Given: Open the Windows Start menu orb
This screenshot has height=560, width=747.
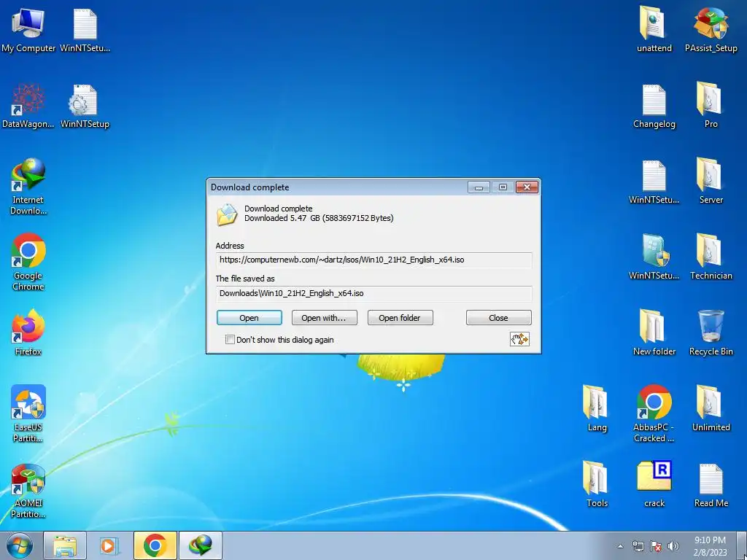Looking at the screenshot, I should (20, 545).
